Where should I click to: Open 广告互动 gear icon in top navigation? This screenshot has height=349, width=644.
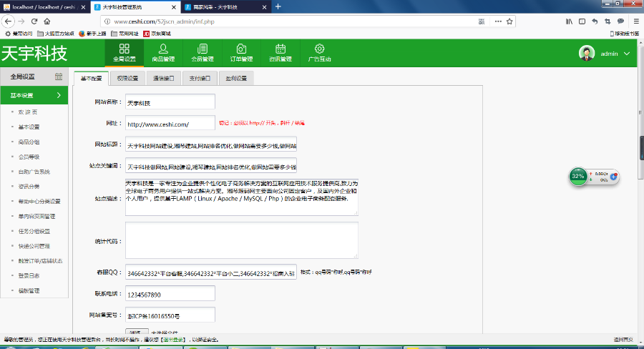click(x=319, y=49)
